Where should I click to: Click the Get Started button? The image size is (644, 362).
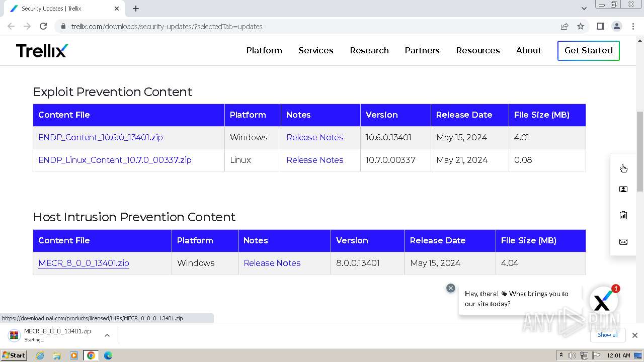589,50
